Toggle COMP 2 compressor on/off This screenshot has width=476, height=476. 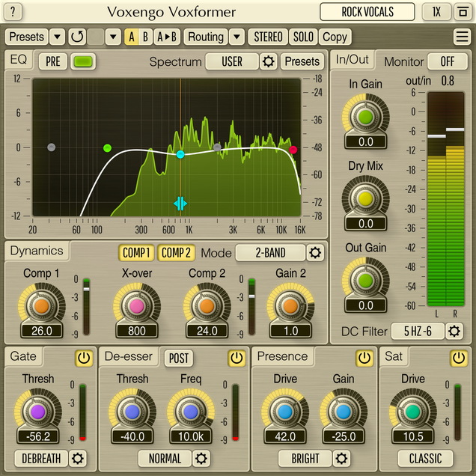[x=176, y=252]
